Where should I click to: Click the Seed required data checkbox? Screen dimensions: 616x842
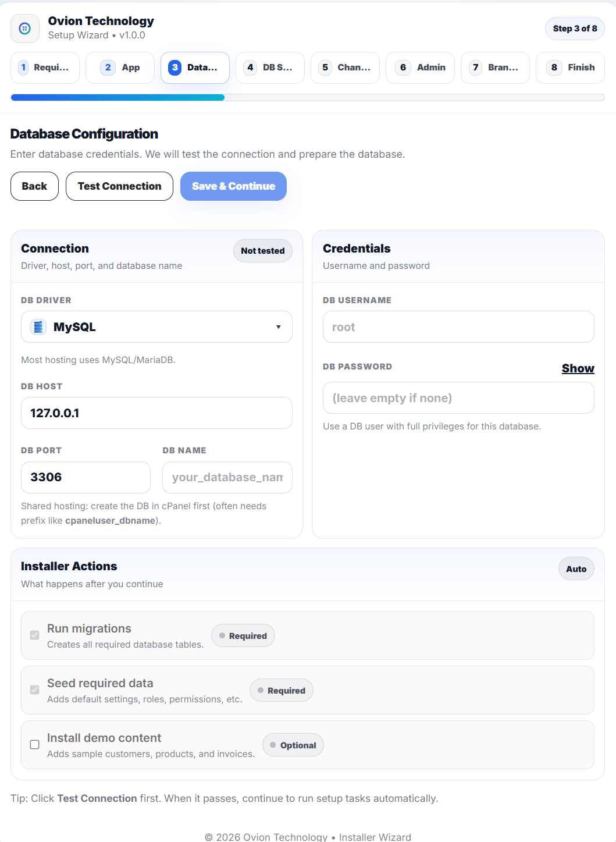coord(34,690)
